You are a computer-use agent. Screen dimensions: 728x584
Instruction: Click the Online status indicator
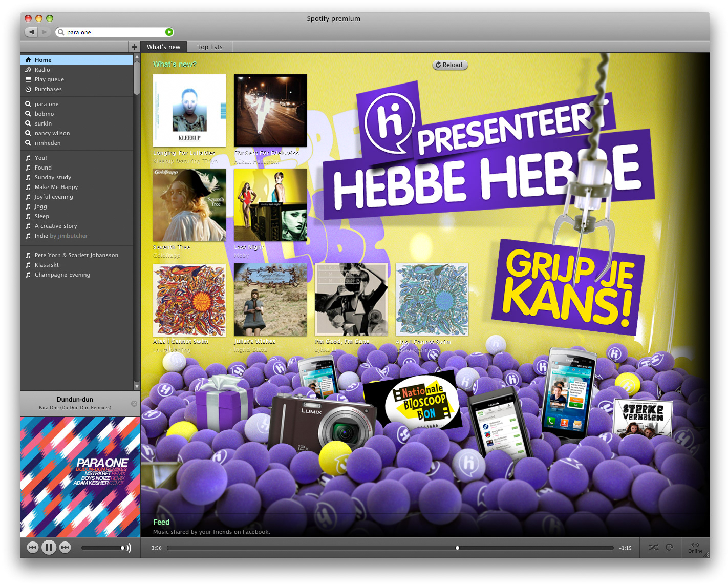(x=695, y=548)
